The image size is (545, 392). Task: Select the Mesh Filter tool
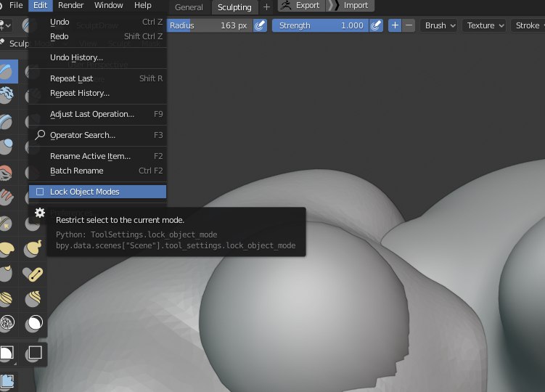coord(7,381)
